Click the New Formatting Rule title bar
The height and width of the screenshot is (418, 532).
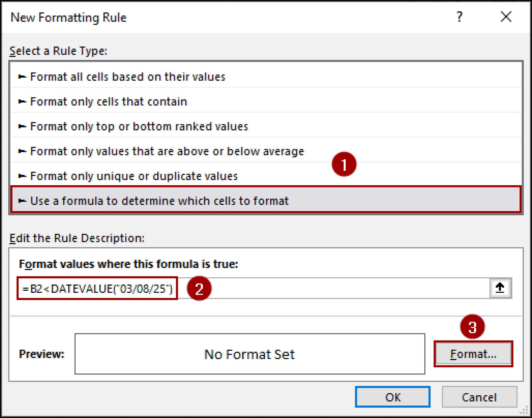(69, 17)
